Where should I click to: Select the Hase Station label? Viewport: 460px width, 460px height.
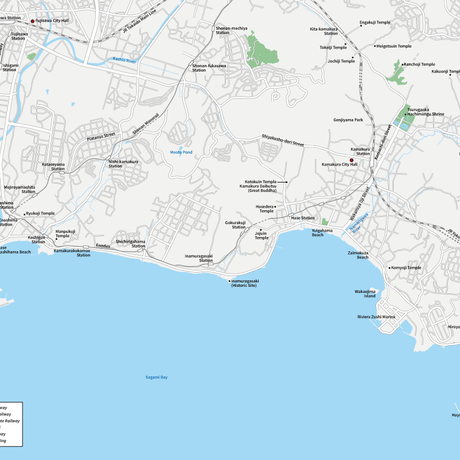pyautogui.click(x=303, y=218)
